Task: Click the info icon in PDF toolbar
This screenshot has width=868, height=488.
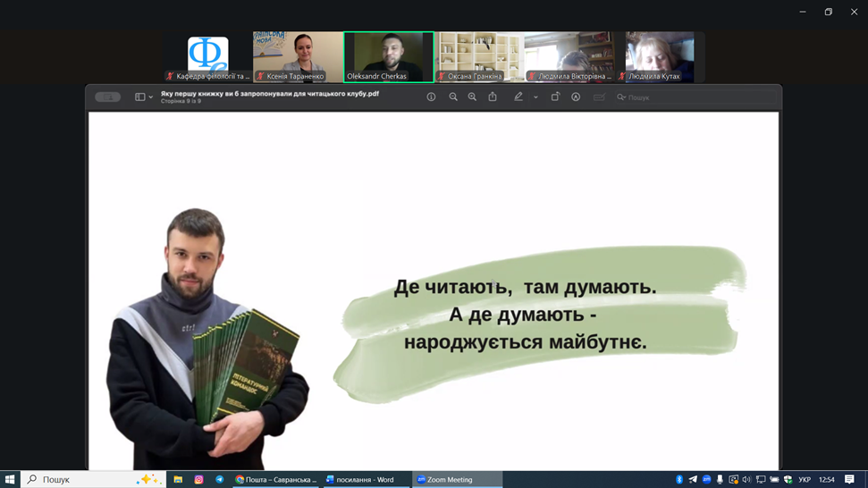Action: [431, 97]
